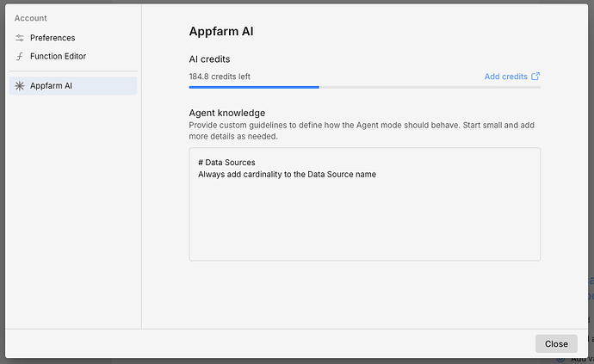Viewport: 594px width, 364px height.
Task: Click the Appfarm AI page title
Action: point(221,32)
